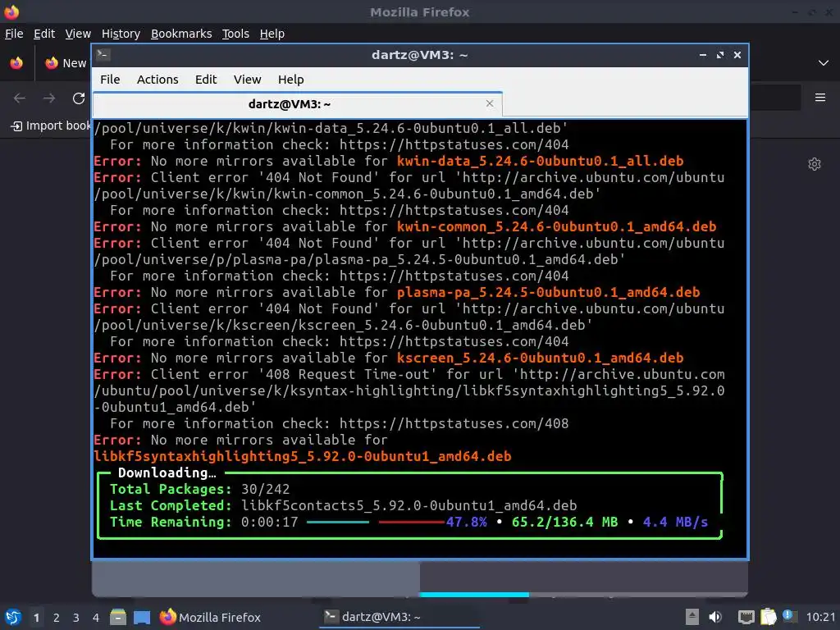Screen dimensions: 840x630
Task: Go forward in Firefox
Action: (49, 98)
